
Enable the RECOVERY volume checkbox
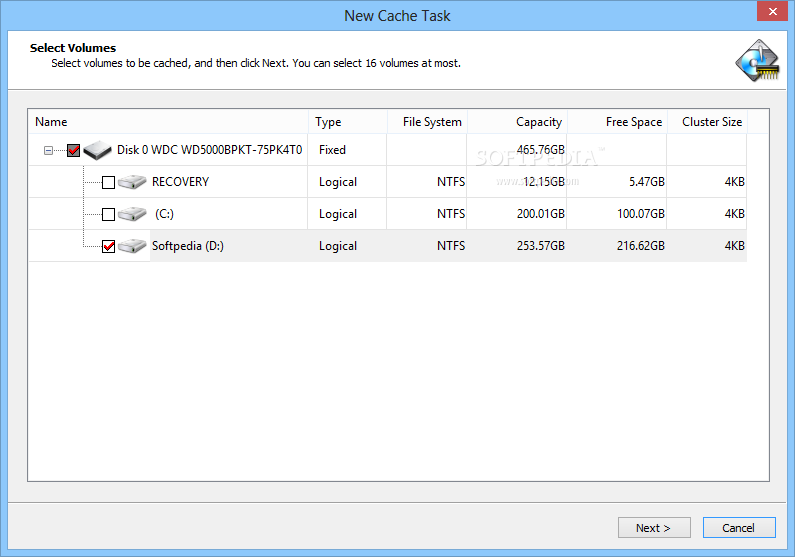point(108,182)
